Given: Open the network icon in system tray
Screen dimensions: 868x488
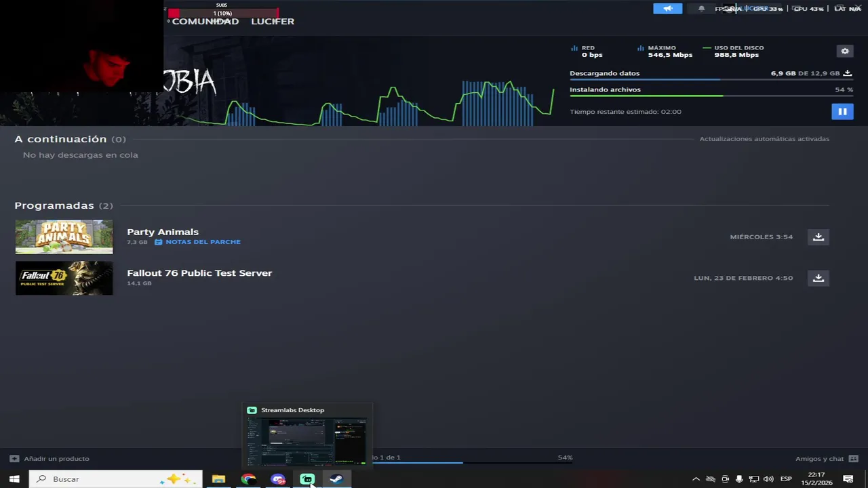Looking at the screenshot, I should 753,479.
